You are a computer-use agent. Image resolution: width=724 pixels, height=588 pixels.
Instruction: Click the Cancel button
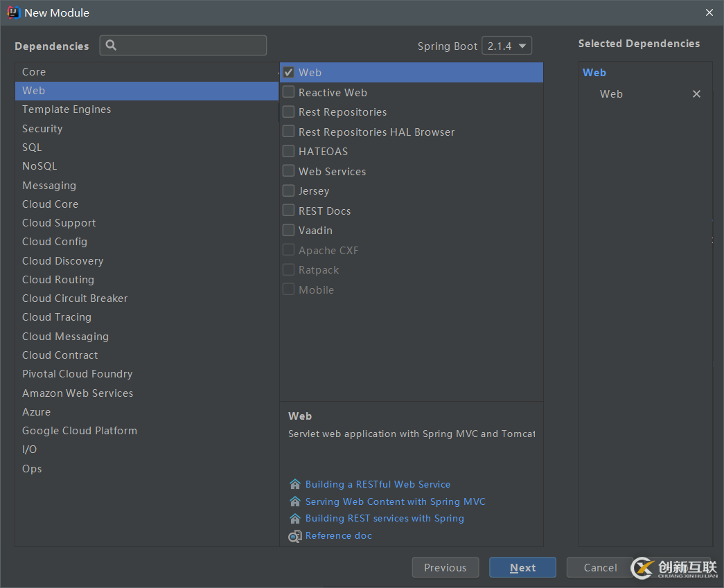coord(600,568)
